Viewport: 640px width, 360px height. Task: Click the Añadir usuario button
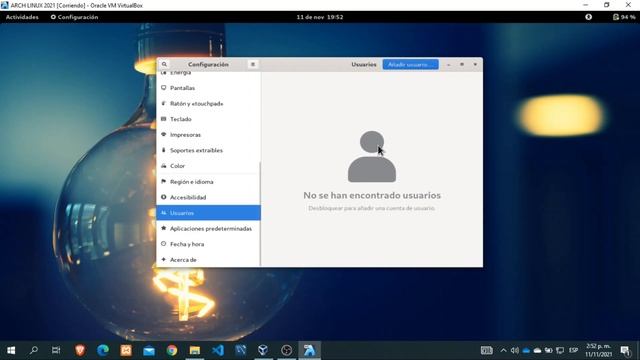point(411,64)
